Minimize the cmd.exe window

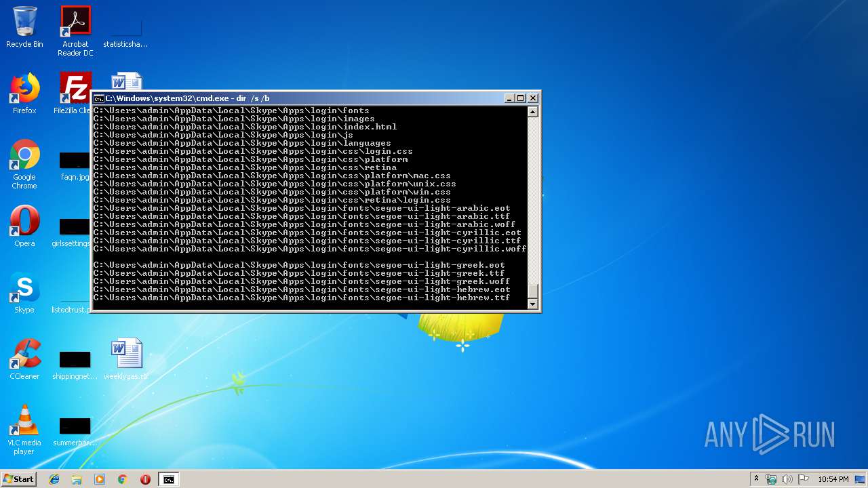[x=510, y=98]
